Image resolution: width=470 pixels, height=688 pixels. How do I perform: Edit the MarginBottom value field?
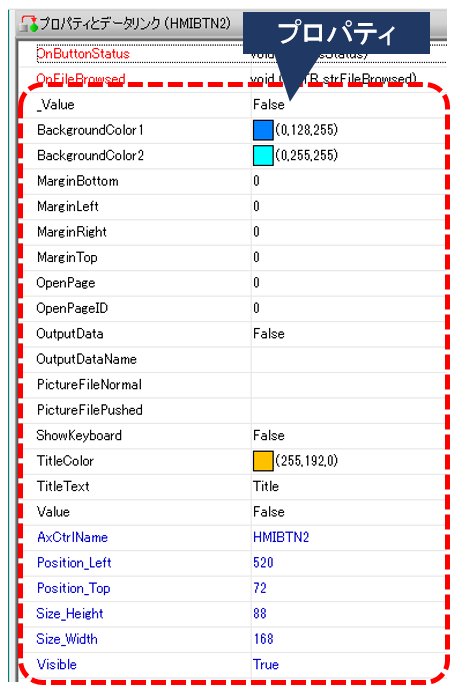click(349, 181)
